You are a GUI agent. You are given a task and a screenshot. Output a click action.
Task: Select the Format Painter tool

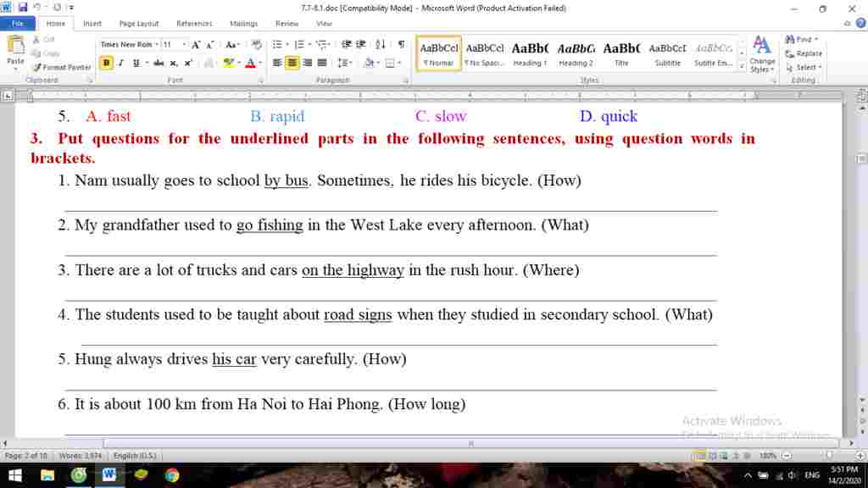[x=62, y=67]
